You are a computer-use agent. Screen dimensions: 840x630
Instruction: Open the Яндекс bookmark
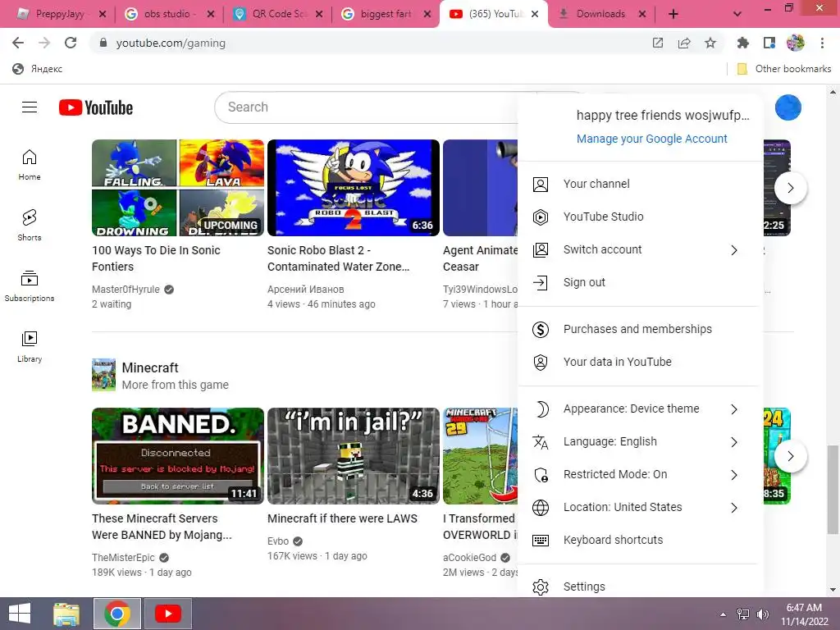(38, 69)
